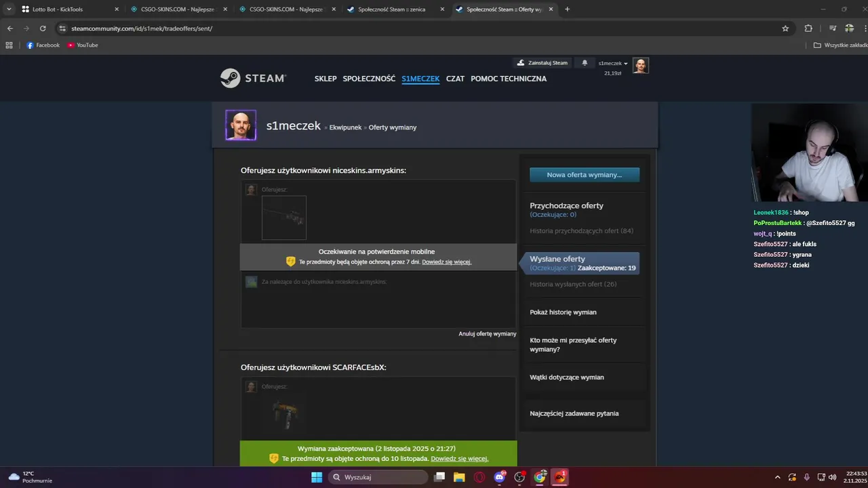Screen dimensions: 868x488
Task: Open Facebook bookmark
Action: point(43,45)
